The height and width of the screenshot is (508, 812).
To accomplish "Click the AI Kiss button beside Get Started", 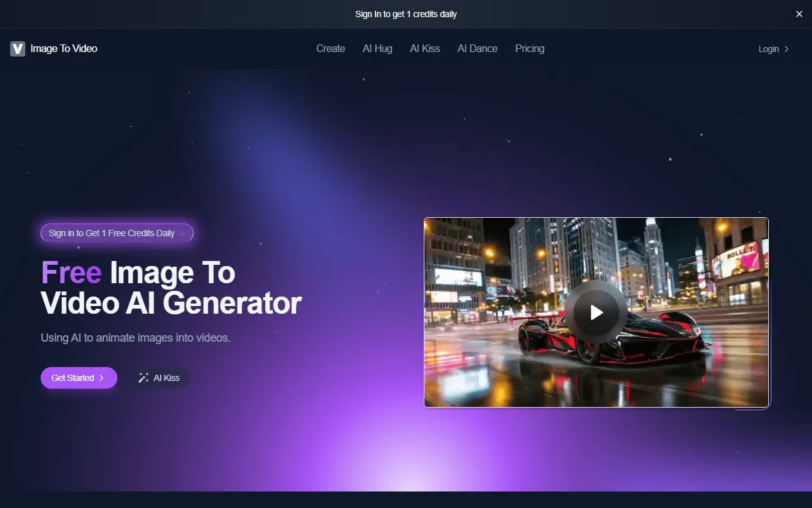I will [160, 378].
